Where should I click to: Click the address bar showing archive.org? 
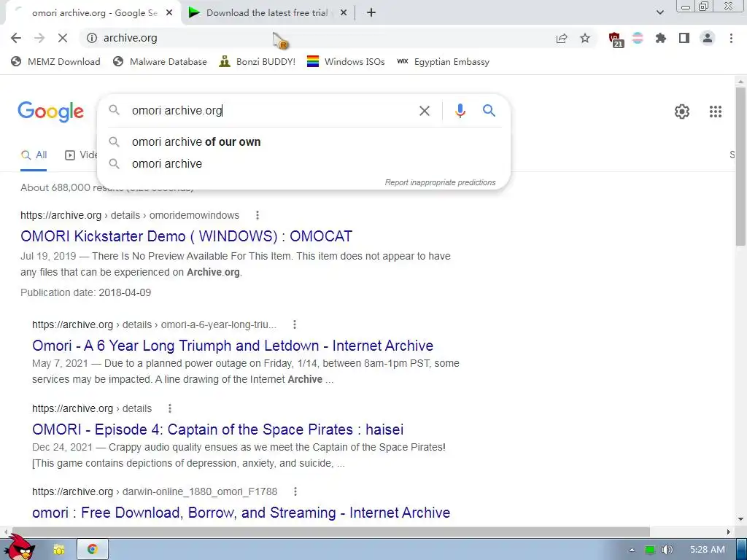coord(314,38)
